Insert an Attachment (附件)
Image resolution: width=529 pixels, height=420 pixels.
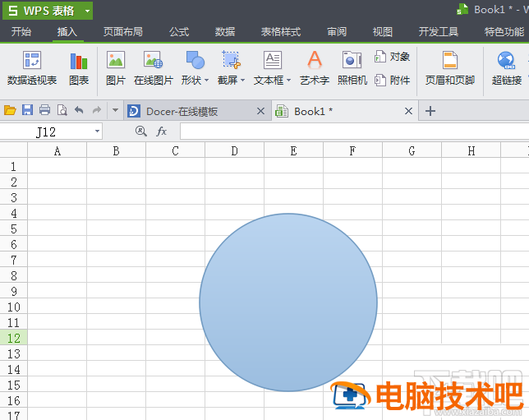pos(392,81)
